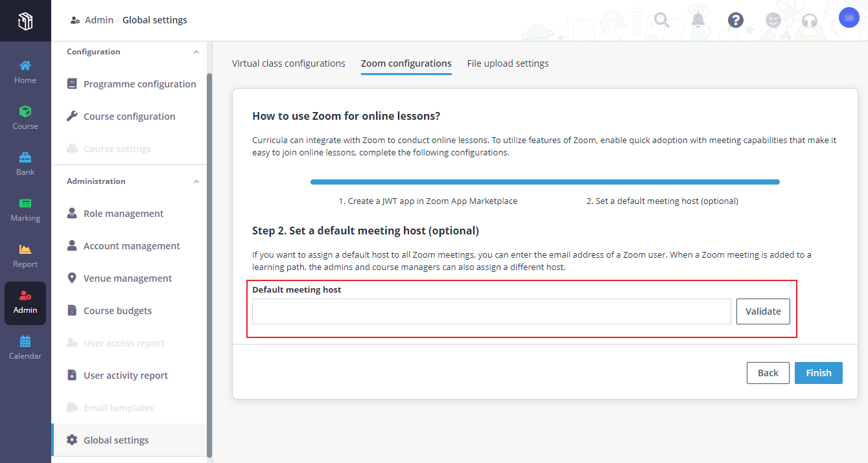Screen dimensions: 868x463
Task: Select the Zoom configurations tab
Action: coord(406,63)
